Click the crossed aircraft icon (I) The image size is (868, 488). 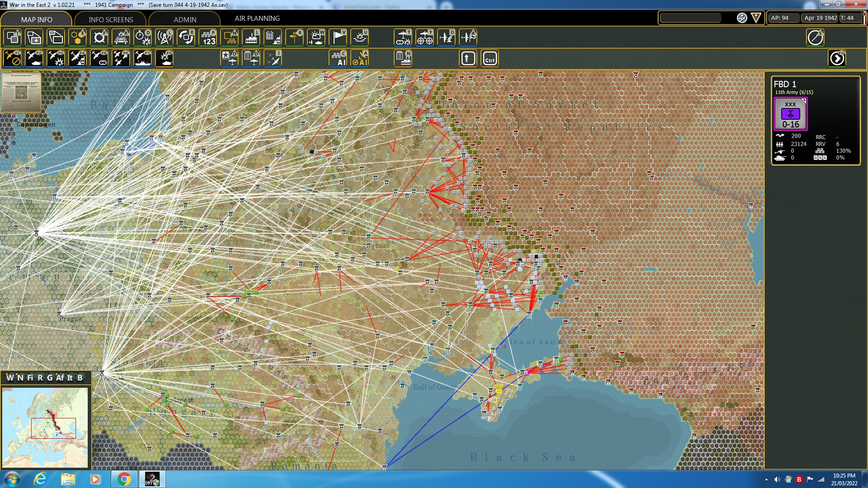coord(273,59)
